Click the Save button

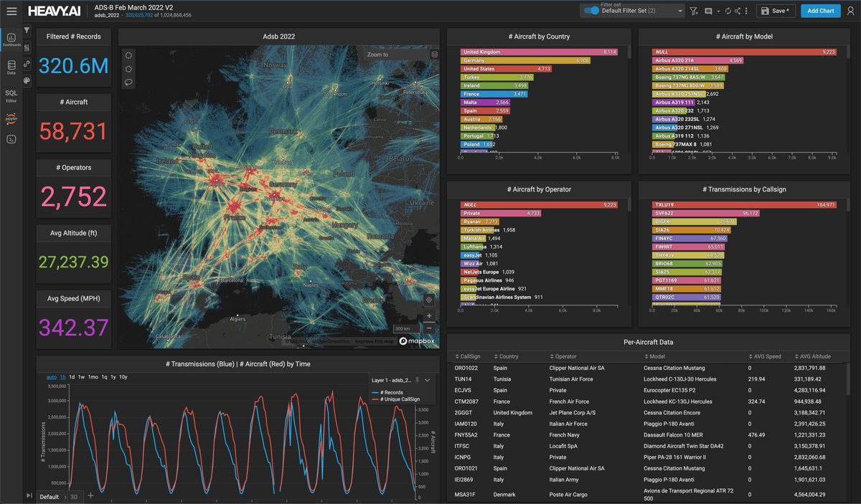click(776, 11)
